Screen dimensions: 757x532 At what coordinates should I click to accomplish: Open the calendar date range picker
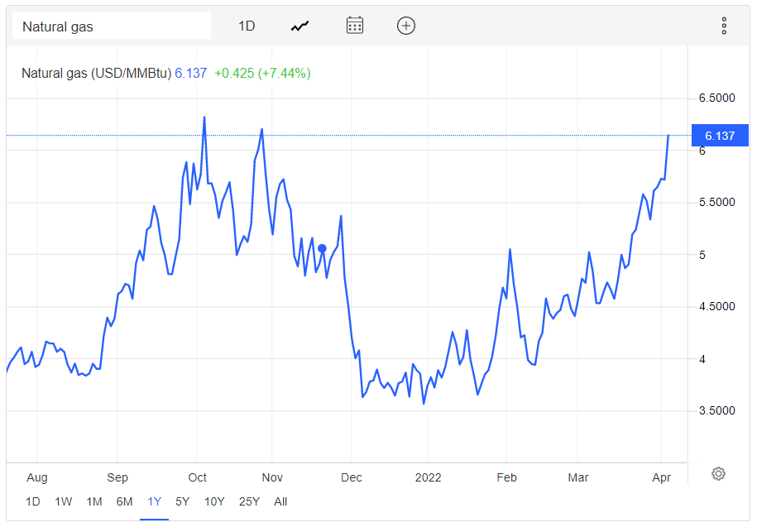[x=355, y=26]
